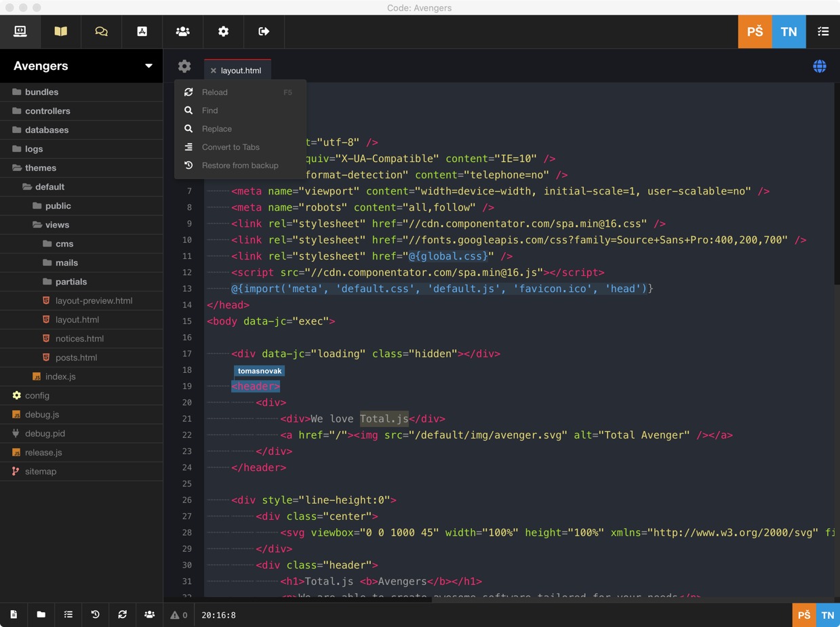This screenshot has width=840, height=627.
Task: Collapse the themes folder
Action: 40,167
